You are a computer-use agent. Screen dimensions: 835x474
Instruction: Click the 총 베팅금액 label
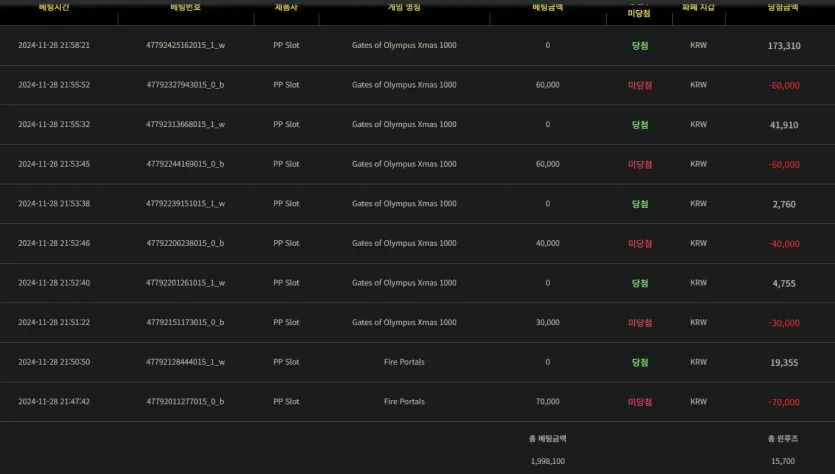point(547,439)
